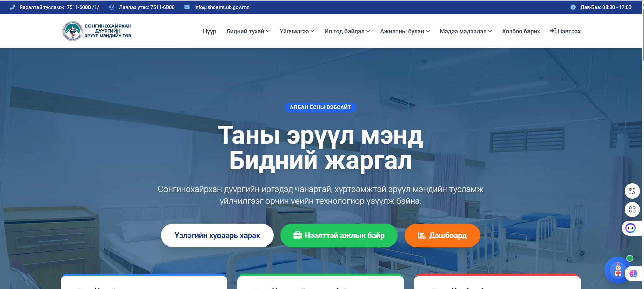Click the brain icon at bottom right
The width and height of the screenshot is (644, 289).
(633, 273)
